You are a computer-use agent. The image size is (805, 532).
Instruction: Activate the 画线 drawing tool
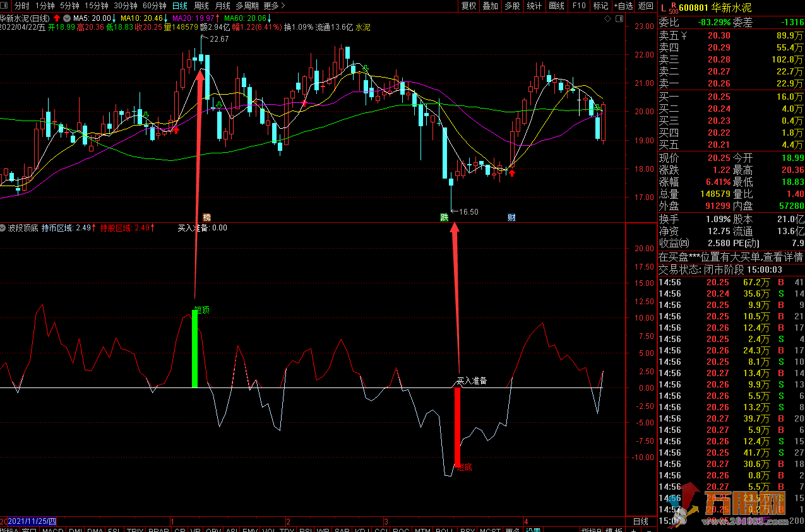coord(556,6)
